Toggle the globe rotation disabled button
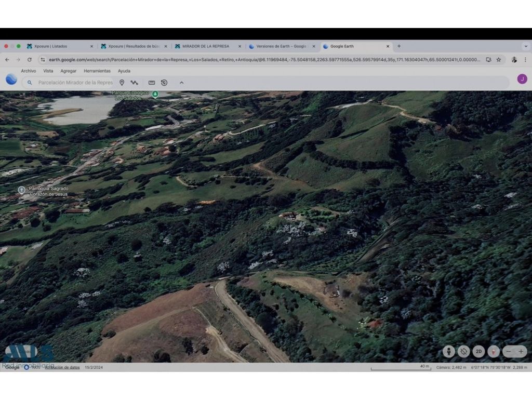 463,352
